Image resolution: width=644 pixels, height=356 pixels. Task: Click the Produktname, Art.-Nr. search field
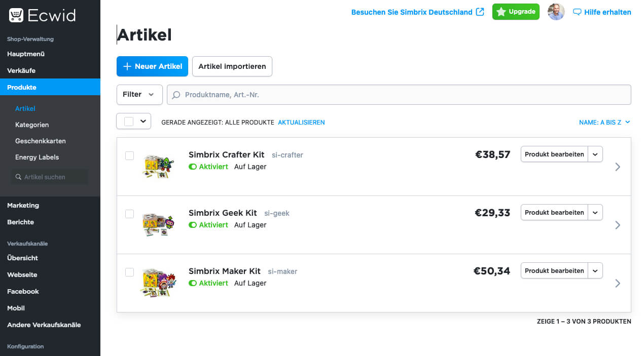point(399,95)
